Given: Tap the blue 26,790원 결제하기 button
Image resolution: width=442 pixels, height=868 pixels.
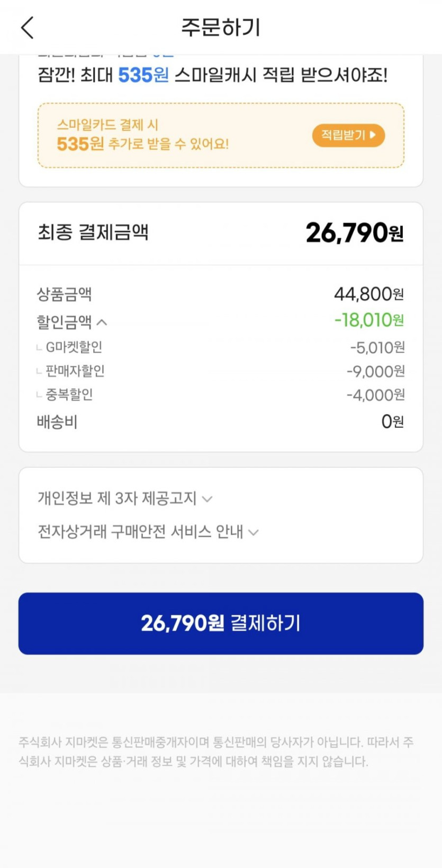Looking at the screenshot, I should pyautogui.click(x=221, y=623).
